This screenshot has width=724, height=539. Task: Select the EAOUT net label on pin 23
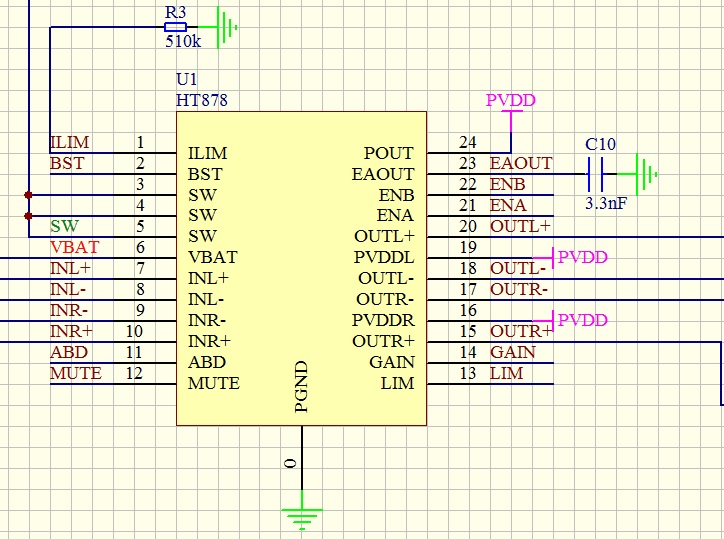tap(520, 163)
